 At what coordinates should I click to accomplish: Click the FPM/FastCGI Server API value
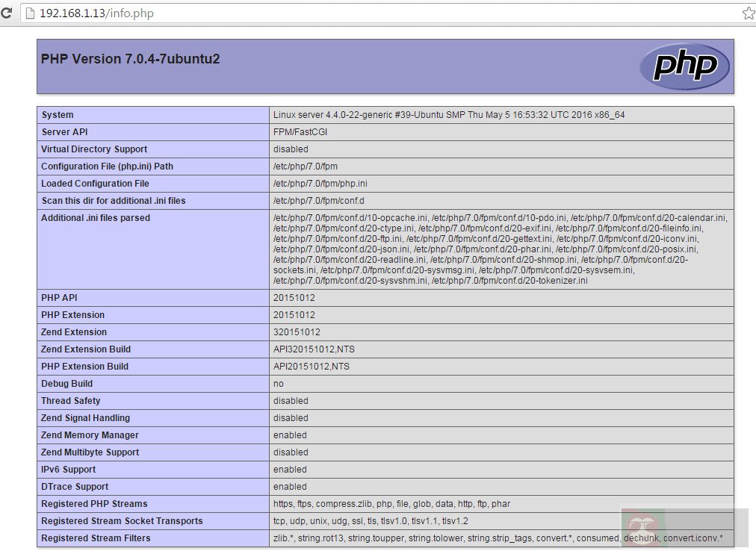coord(300,132)
